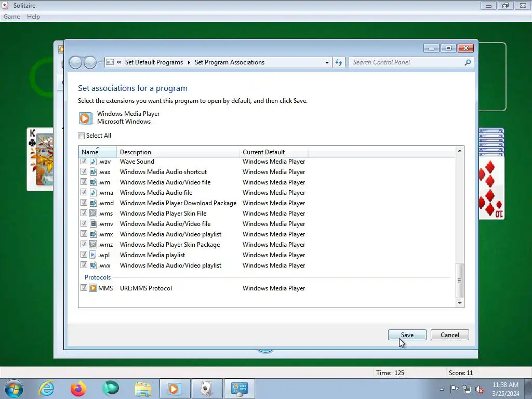Tick the Select All checkbox
The height and width of the screenshot is (399, 532).
tap(82, 136)
